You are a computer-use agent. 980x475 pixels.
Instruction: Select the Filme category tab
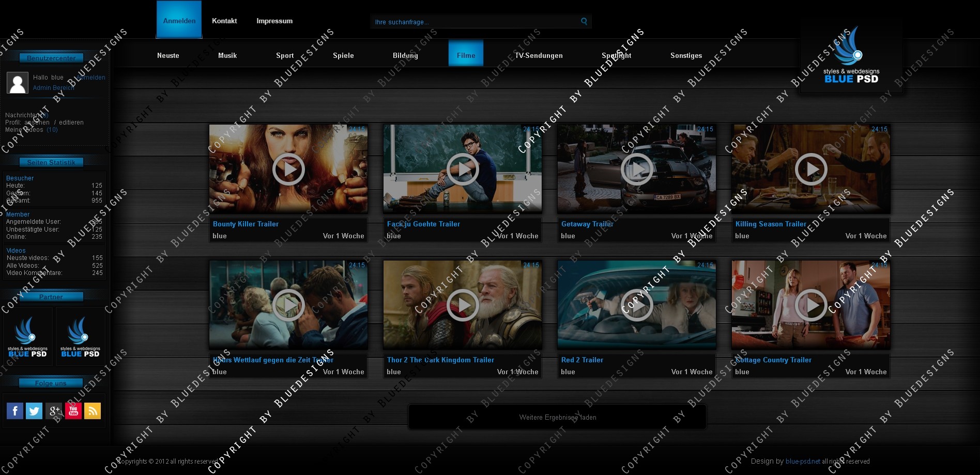pos(466,53)
